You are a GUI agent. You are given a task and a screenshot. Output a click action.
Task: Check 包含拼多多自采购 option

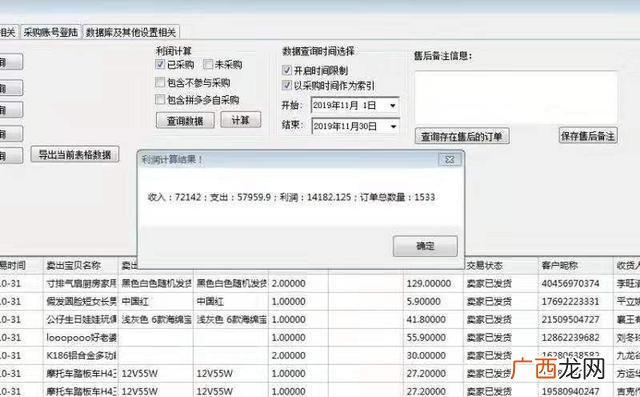(160, 100)
